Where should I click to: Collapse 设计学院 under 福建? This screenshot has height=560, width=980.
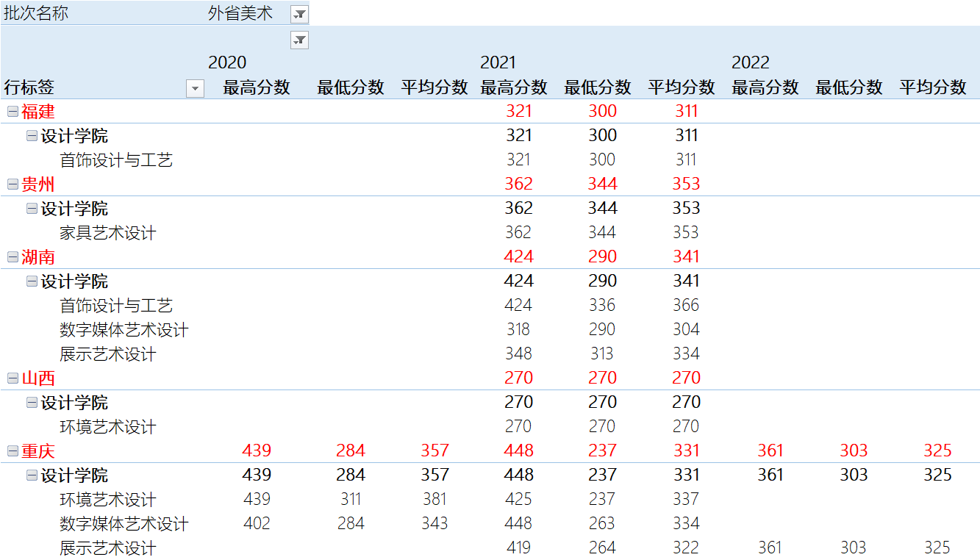pyautogui.click(x=32, y=136)
